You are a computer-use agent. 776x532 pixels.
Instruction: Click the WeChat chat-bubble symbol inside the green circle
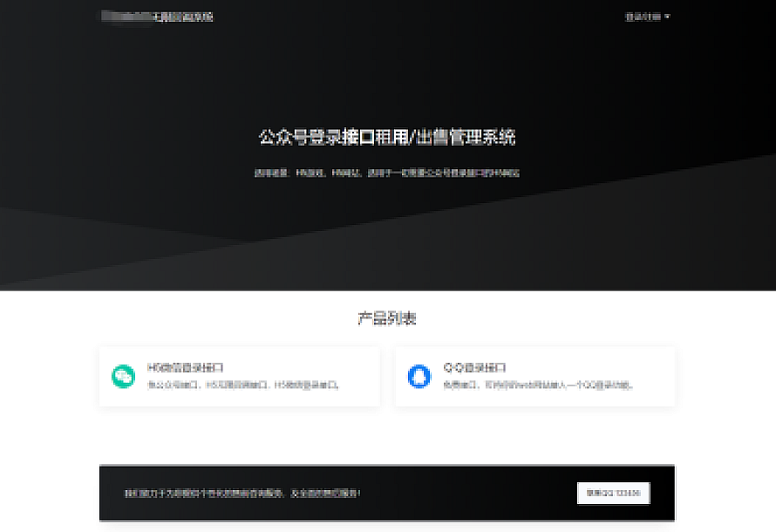pos(123,375)
